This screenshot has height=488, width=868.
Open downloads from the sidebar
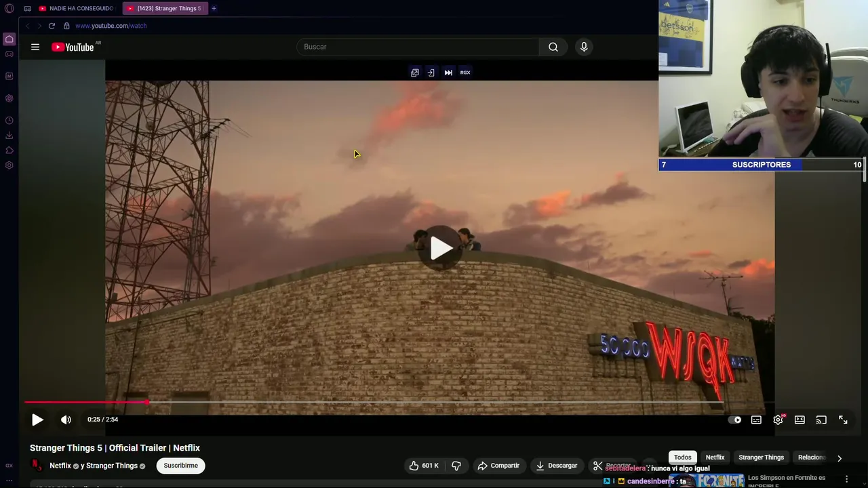pos(9,136)
